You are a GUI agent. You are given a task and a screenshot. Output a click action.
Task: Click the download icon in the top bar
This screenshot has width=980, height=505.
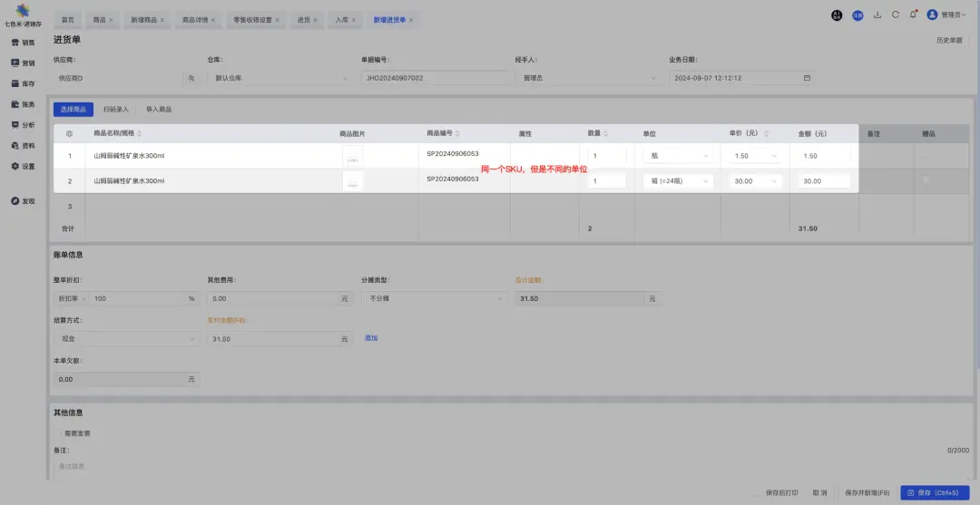click(877, 15)
